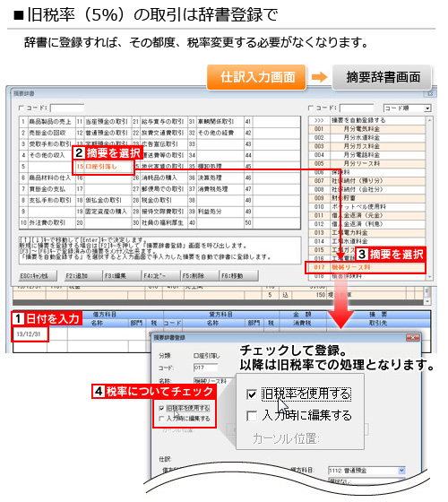The width and height of the screenshot is (448, 502).
Task: Check 入力時に編集する in enlarged view
Action: [252, 416]
